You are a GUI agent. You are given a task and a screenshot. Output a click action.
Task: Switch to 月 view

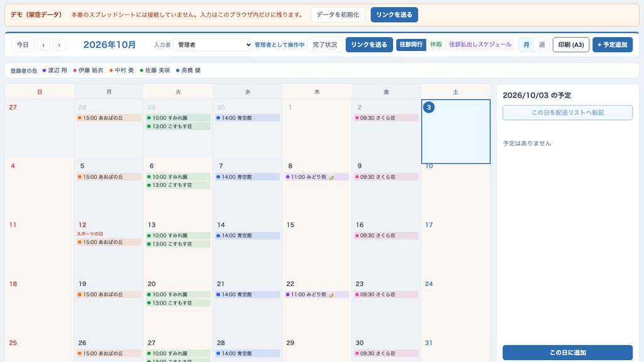tap(526, 45)
